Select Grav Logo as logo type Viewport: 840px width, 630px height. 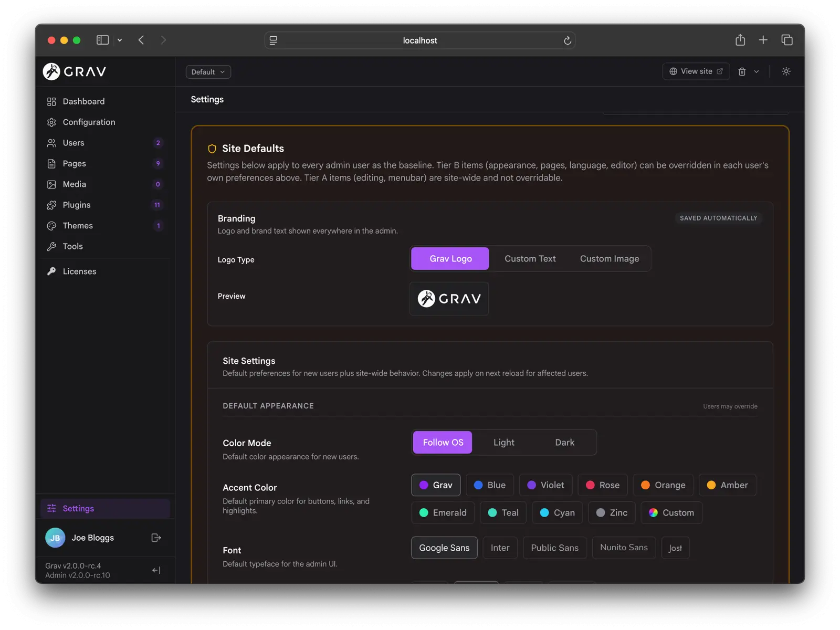(450, 259)
